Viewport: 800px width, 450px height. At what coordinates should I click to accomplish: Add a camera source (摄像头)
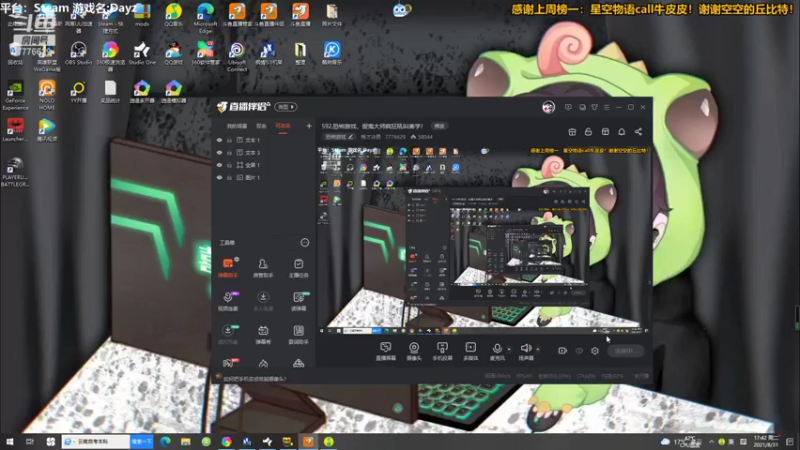coord(414,351)
